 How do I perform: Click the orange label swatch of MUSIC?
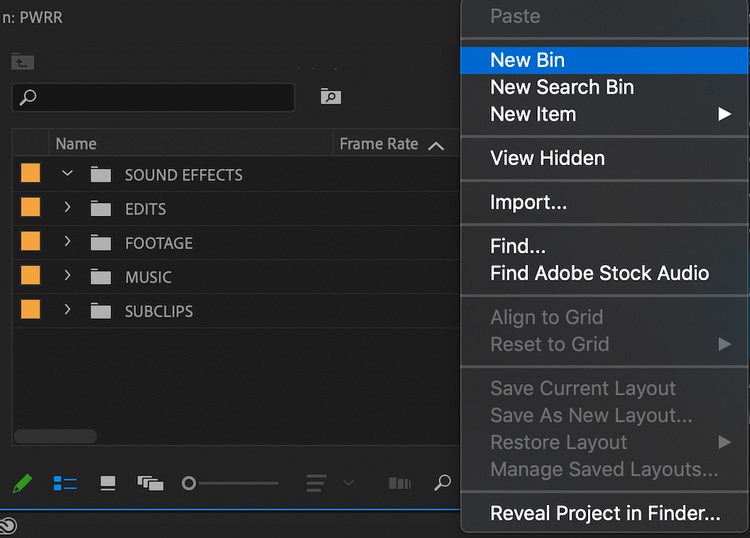pyautogui.click(x=31, y=275)
